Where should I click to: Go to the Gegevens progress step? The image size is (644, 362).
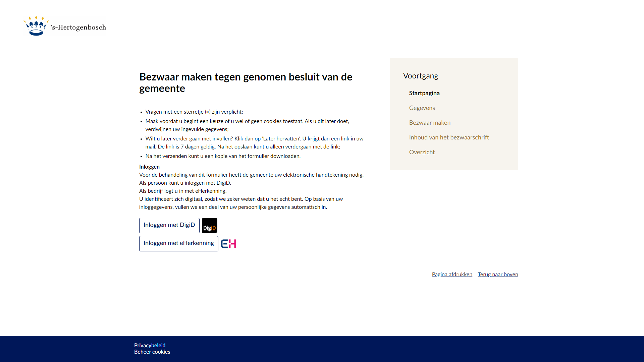(x=422, y=108)
